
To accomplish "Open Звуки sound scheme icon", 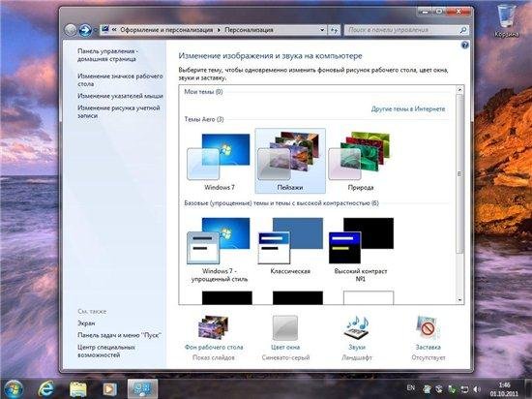I will click(x=357, y=327).
